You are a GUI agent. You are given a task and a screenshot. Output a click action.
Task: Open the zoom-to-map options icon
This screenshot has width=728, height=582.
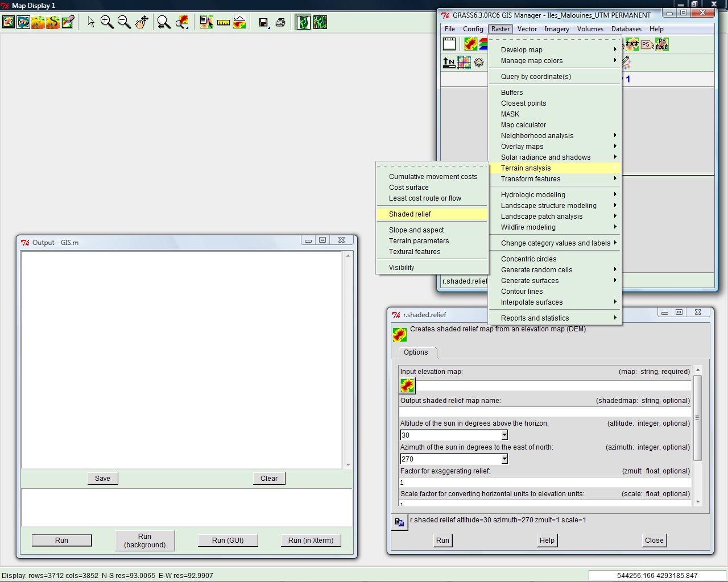pyautogui.click(x=181, y=22)
